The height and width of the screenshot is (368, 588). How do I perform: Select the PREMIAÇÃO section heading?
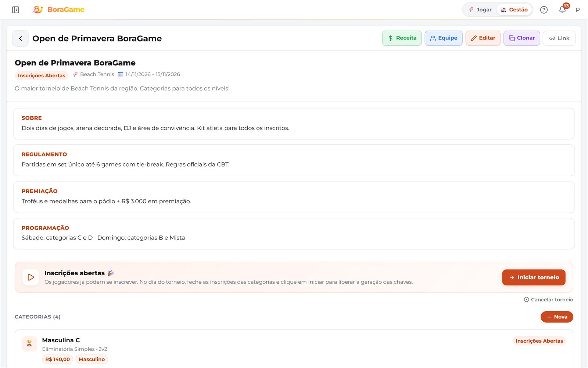[x=40, y=191]
